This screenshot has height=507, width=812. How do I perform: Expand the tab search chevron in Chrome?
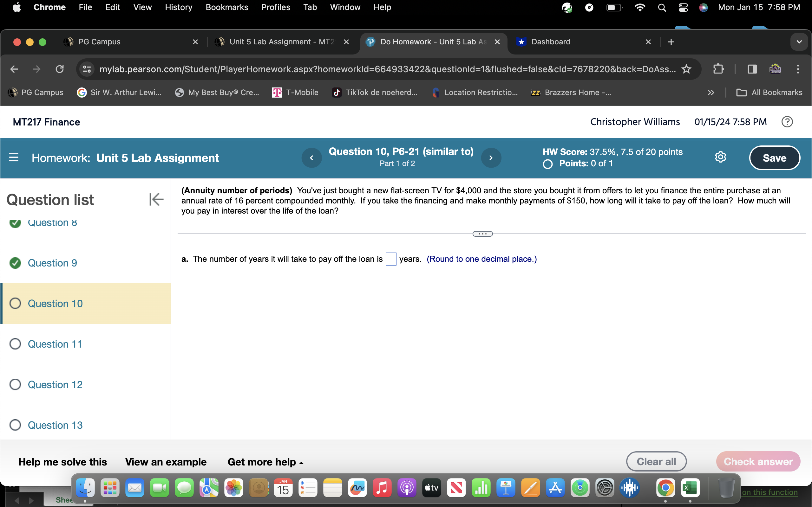(799, 42)
